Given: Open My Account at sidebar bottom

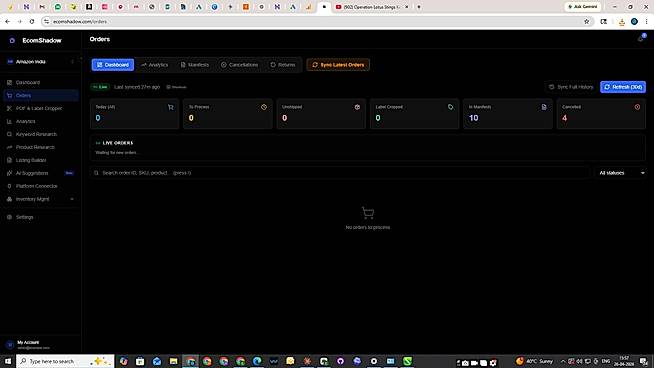Looking at the screenshot, I should [40, 345].
